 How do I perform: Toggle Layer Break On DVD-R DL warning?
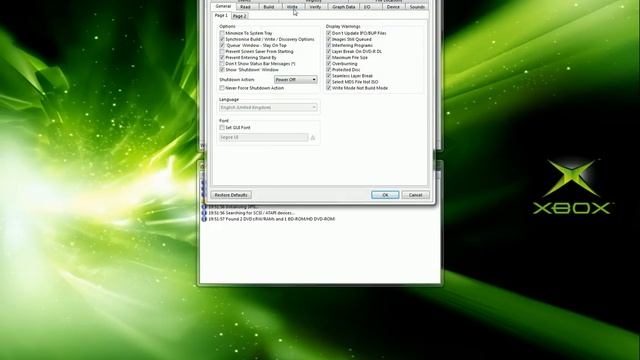coord(329,51)
